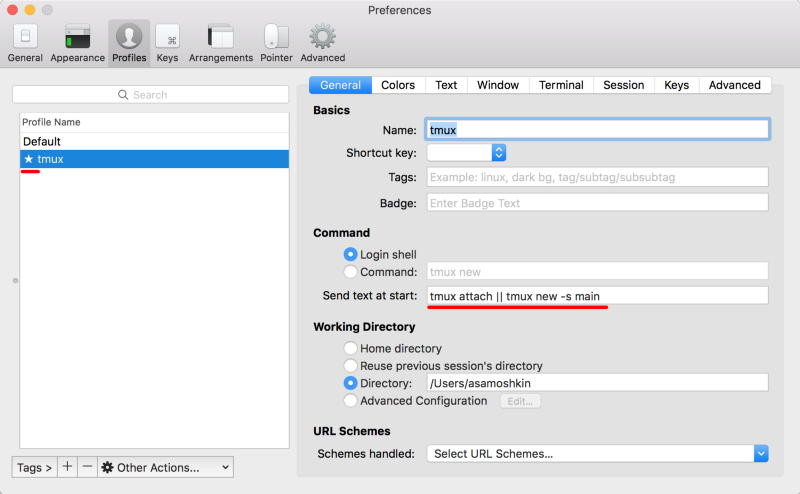Screen dimensions: 800x494
Task: Click the Send text at start field
Action: (x=597, y=296)
